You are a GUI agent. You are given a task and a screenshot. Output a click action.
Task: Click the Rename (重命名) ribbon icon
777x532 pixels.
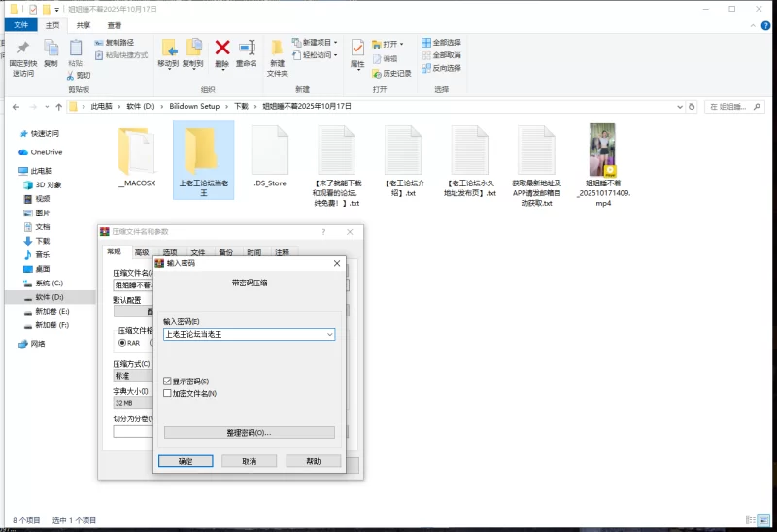tap(246, 49)
